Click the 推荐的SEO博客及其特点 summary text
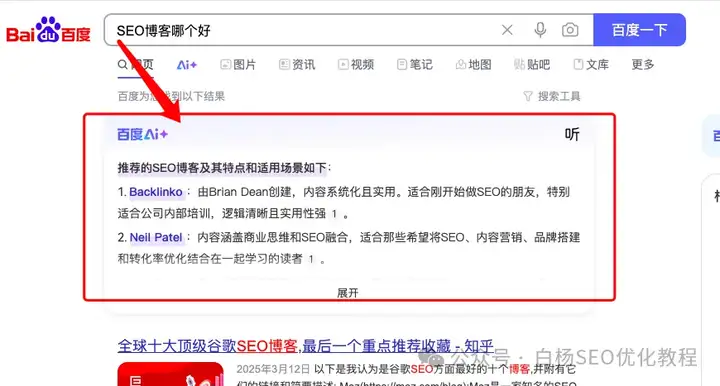The height and width of the screenshot is (386, 720). click(224, 168)
